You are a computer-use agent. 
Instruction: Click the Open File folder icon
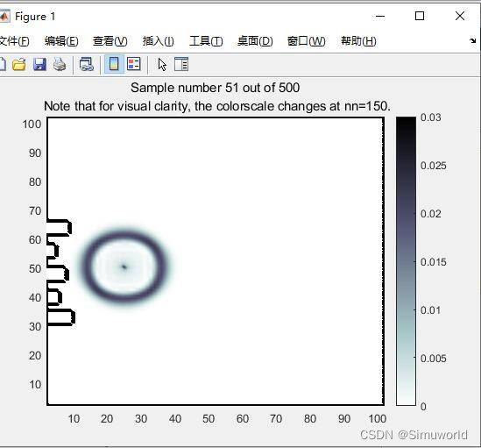[19, 65]
